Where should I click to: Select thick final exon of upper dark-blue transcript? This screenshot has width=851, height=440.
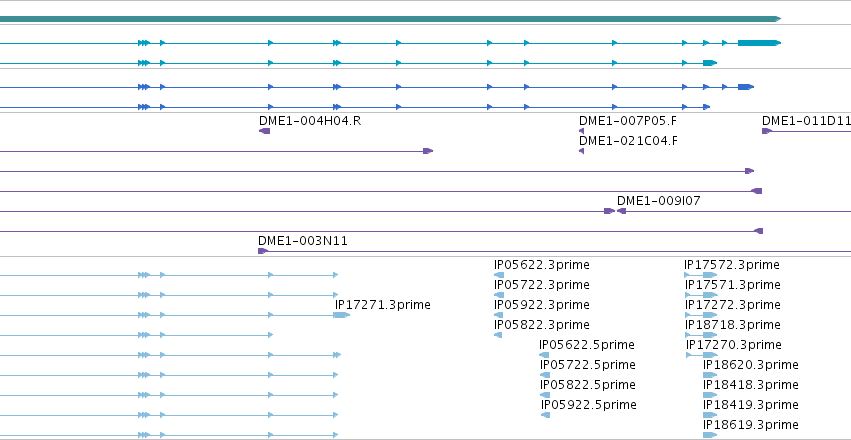coord(746,87)
